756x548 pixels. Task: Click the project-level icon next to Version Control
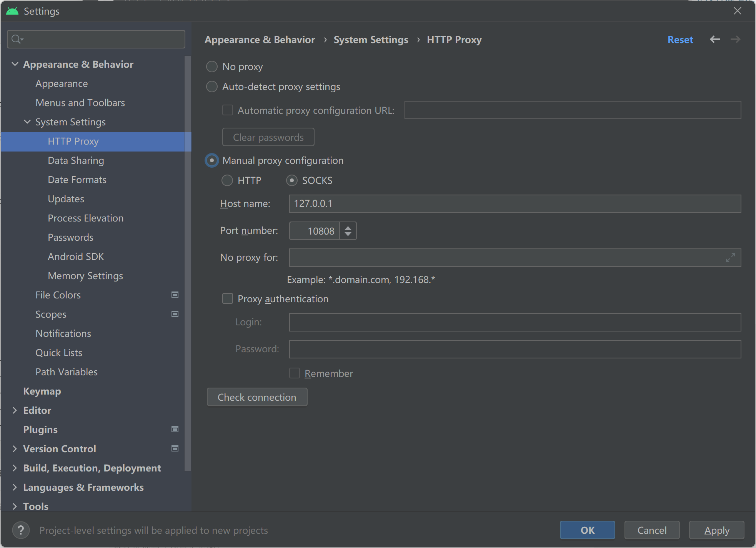(175, 448)
